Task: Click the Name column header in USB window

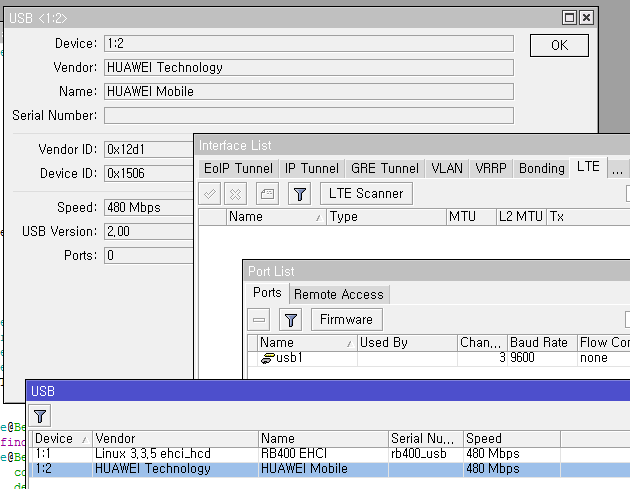Action: point(323,439)
